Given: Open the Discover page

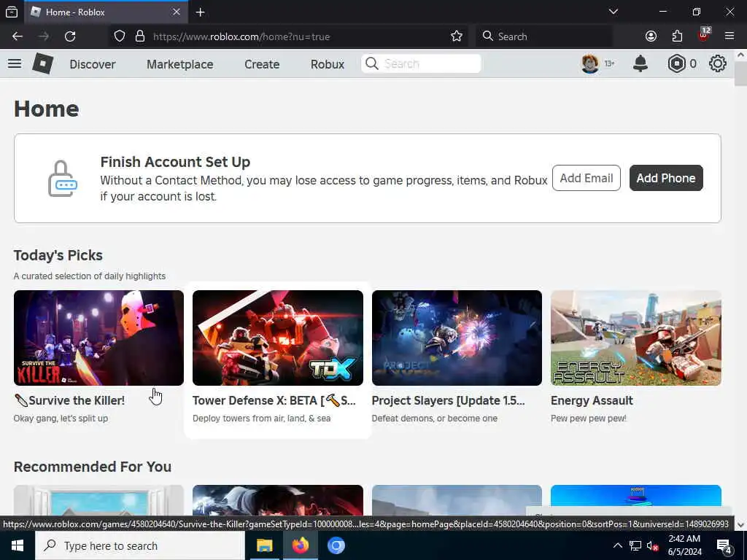Looking at the screenshot, I should tap(93, 64).
